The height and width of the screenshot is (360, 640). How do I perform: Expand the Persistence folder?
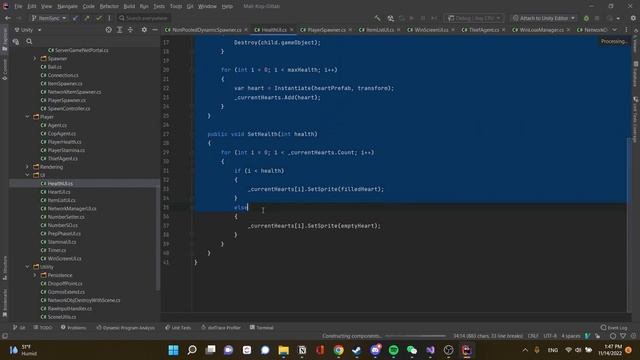[35, 275]
